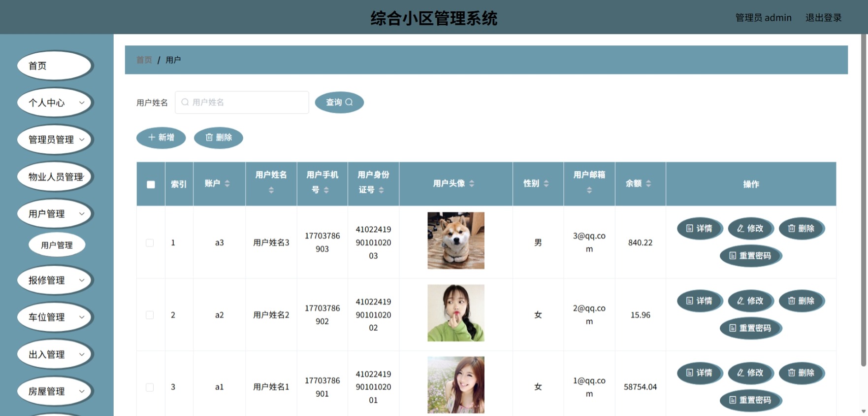Click 删除 for user a3
The image size is (868, 416).
click(x=802, y=228)
